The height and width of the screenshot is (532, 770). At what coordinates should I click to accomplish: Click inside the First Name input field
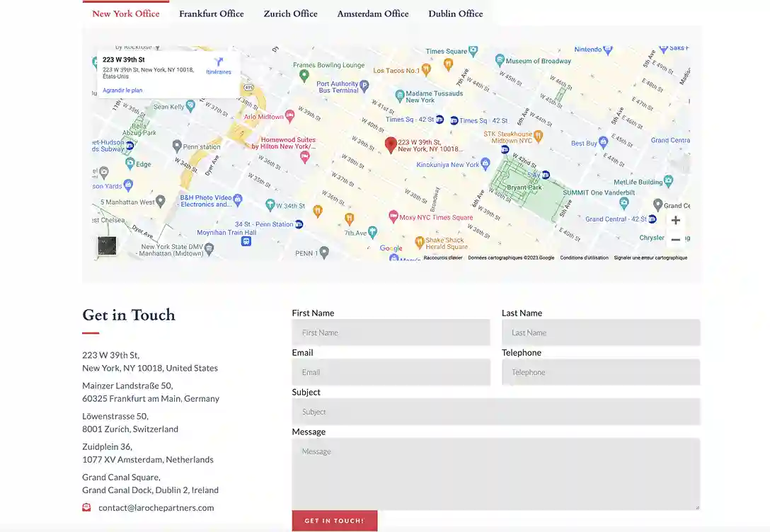[391, 332]
